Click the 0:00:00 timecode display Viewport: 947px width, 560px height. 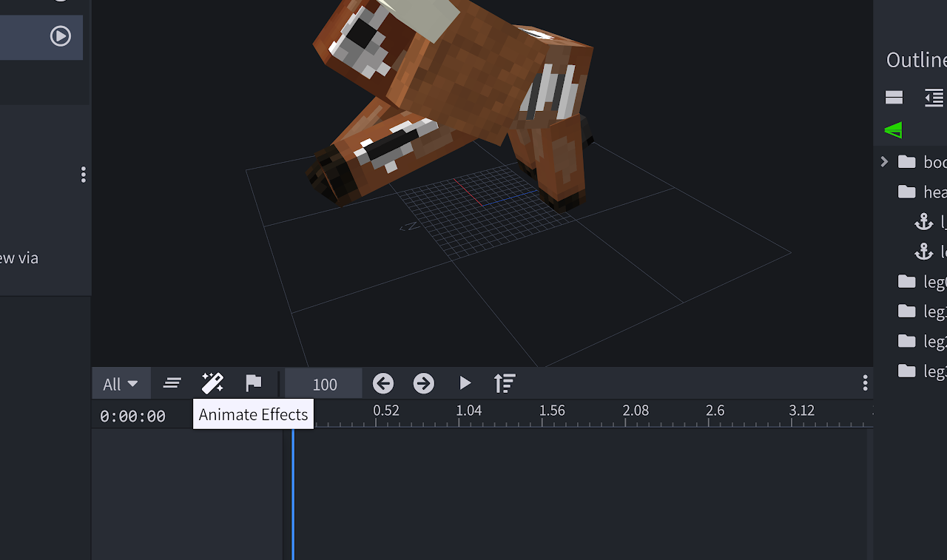pos(133,416)
